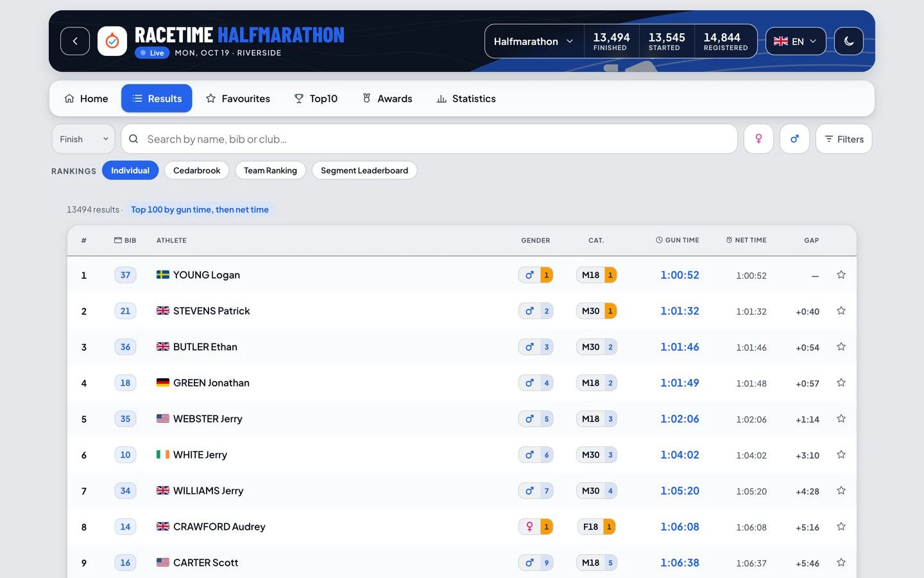Open the Awards tab
Image resolution: width=924 pixels, height=578 pixels.
[x=387, y=98]
